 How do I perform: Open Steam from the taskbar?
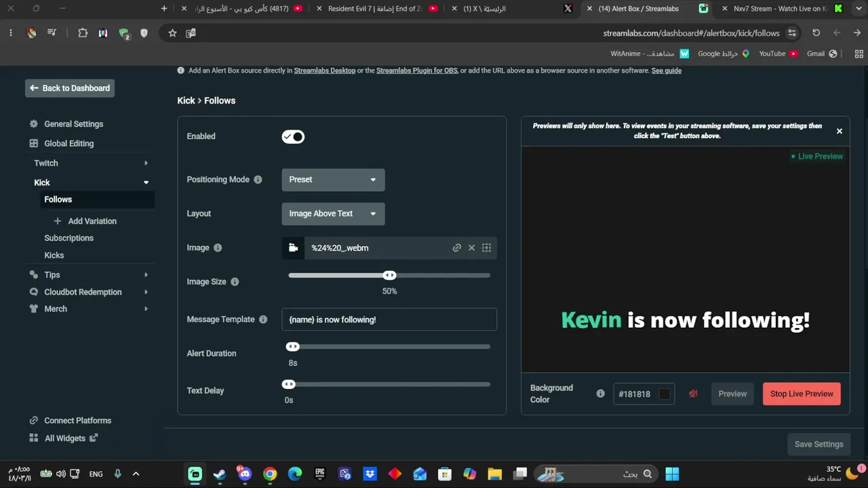click(x=220, y=474)
